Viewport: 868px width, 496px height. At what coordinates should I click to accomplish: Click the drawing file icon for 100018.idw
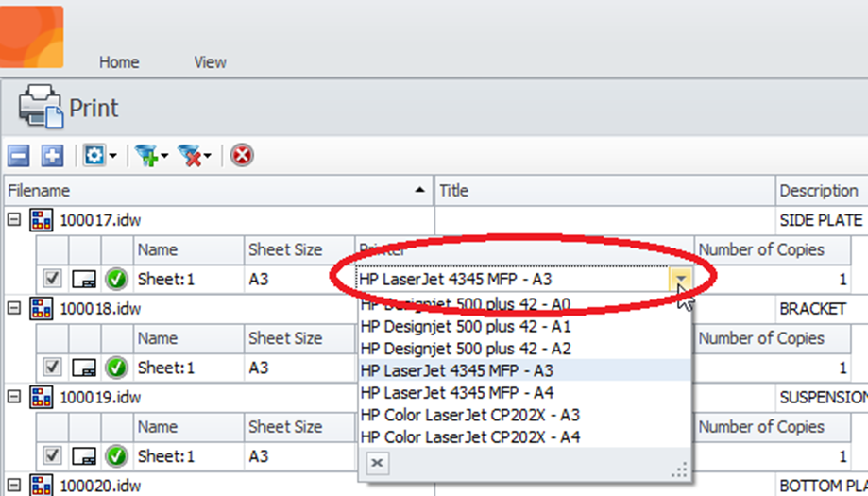(x=42, y=309)
